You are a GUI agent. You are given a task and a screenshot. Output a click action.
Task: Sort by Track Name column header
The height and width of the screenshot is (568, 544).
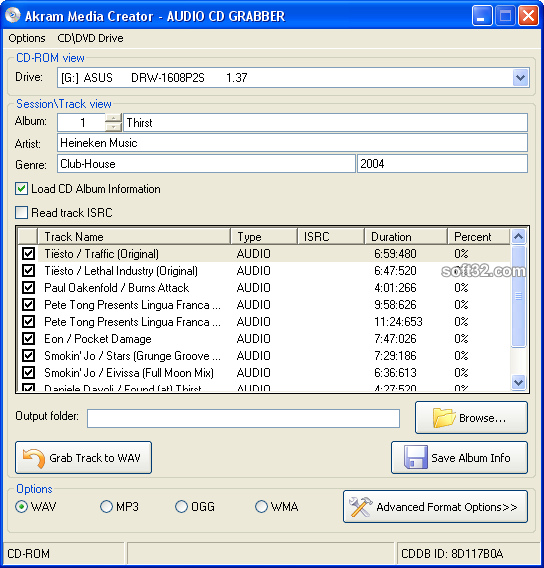pyautogui.click(x=134, y=237)
